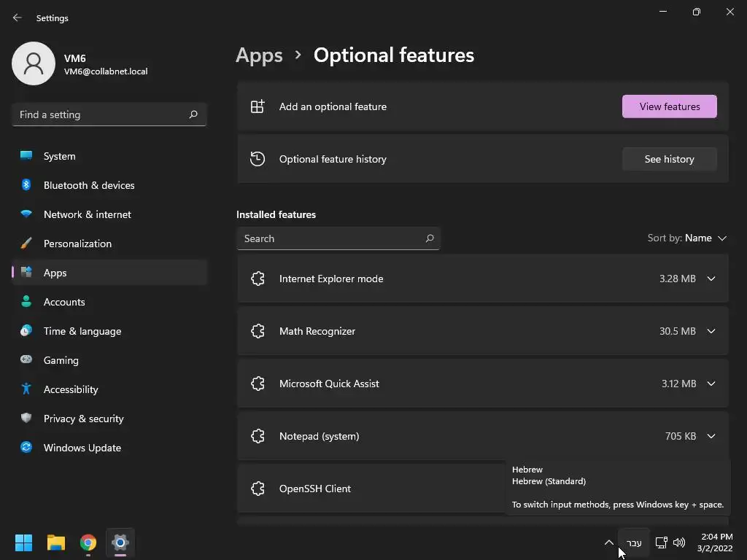This screenshot has width=747, height=560.
Task: Expand Internet Explorer mode details
Action: pos(711,279)
